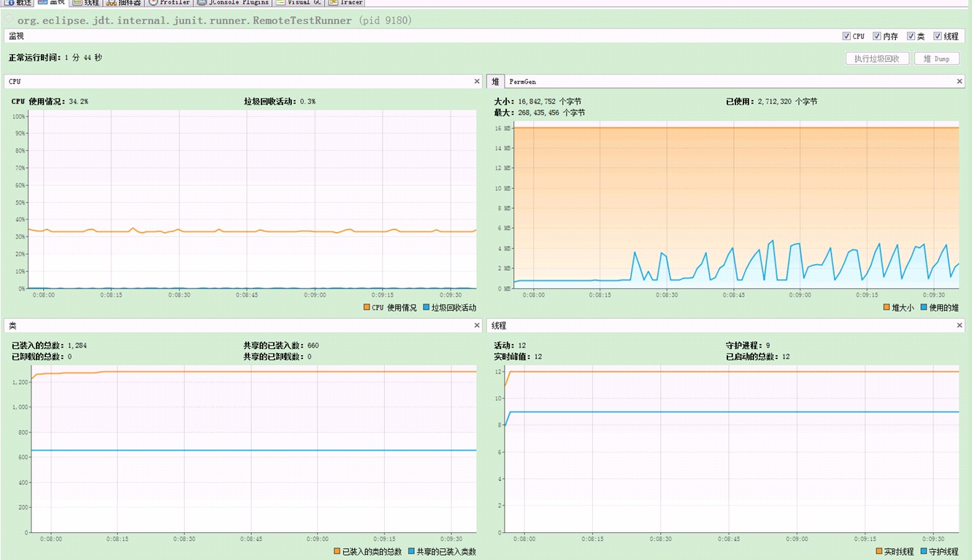Click the RemoteTestRunner (pid 9180) title
Screen dimensions: 972x560
(x=215, y=20)
